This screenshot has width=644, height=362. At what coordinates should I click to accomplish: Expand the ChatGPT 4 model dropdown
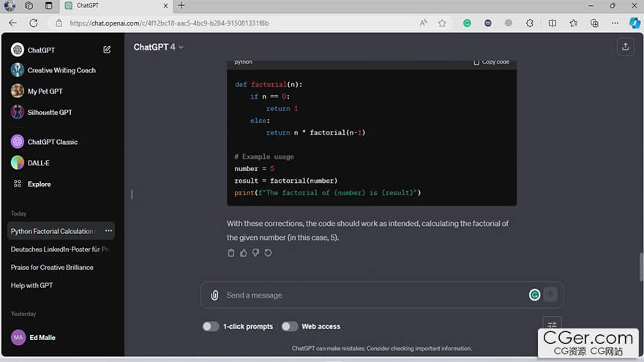coord(159,48)
